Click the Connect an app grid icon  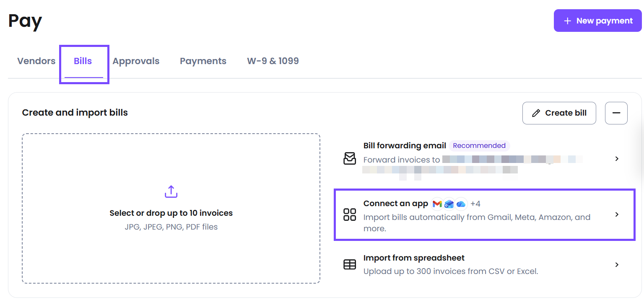pos(350,215)
